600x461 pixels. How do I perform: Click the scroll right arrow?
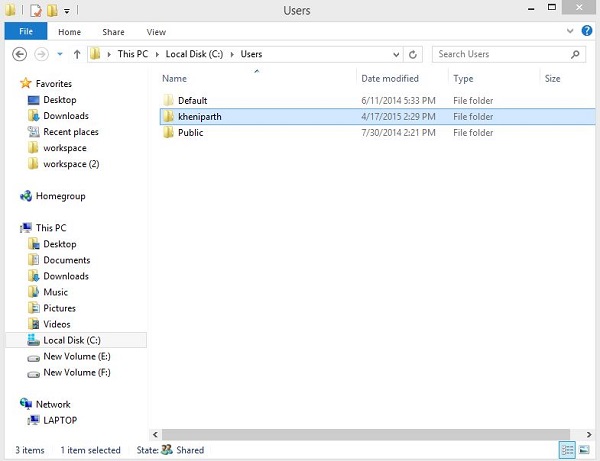pyautogui.click(x=589, y=434)
